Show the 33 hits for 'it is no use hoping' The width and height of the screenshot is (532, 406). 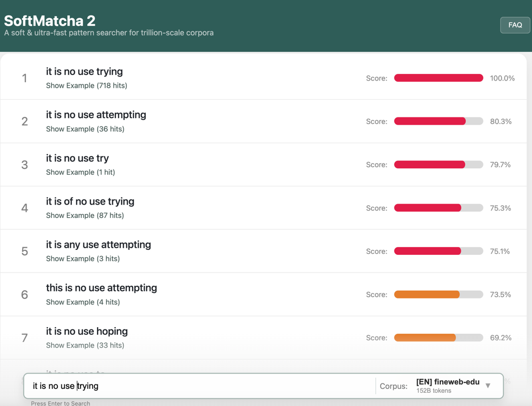(85, 345)
